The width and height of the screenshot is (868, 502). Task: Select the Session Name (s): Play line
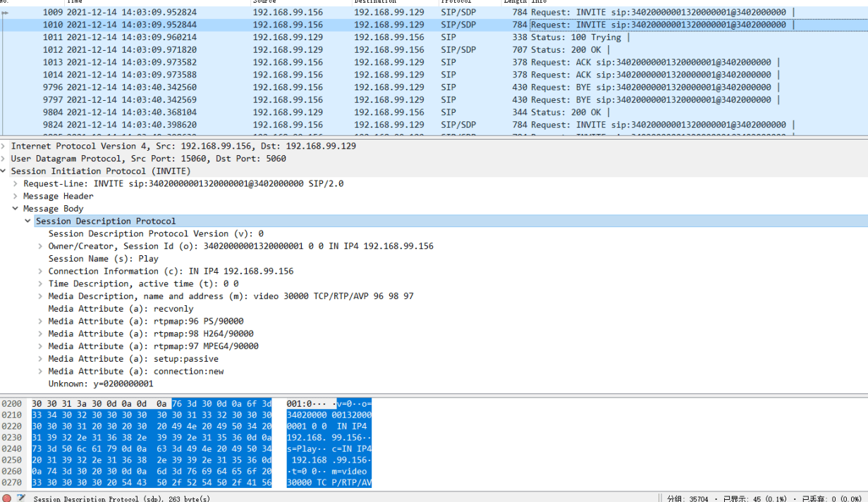103,259
